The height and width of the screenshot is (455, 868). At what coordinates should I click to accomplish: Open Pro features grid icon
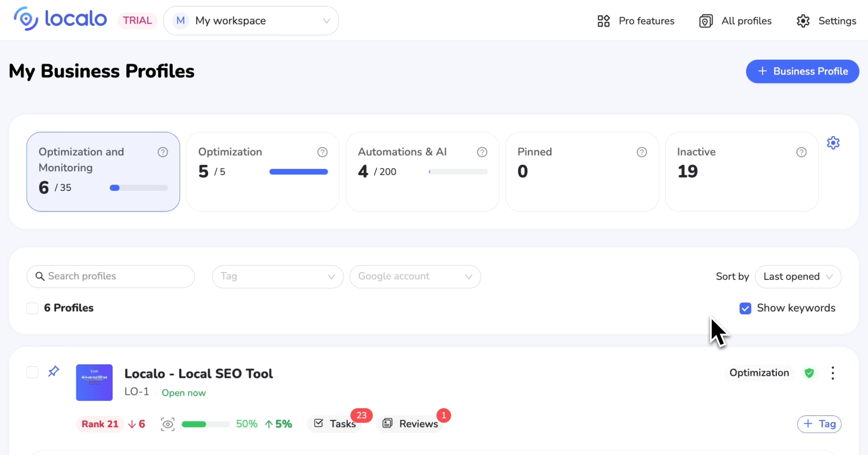point(603,21)
